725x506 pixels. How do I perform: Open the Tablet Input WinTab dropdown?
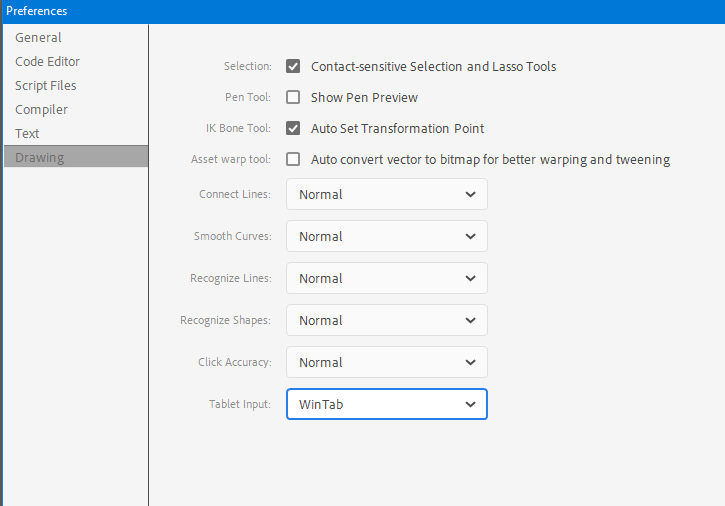[x=386, y=405]
